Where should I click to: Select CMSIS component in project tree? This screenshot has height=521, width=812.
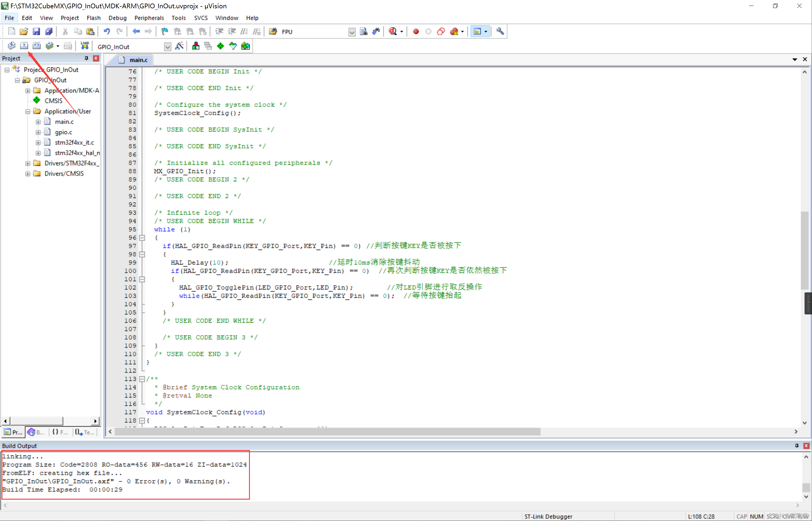(53, 101)
